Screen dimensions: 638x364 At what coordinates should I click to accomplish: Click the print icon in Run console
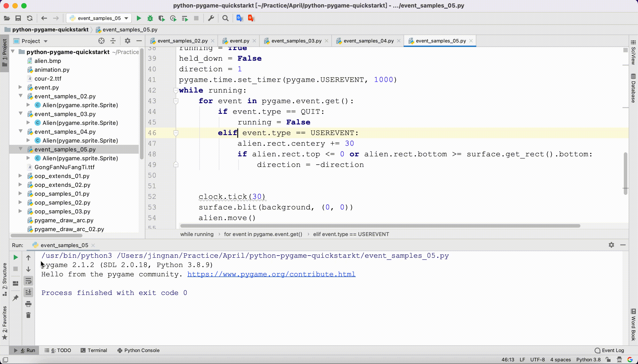[28, 304]
